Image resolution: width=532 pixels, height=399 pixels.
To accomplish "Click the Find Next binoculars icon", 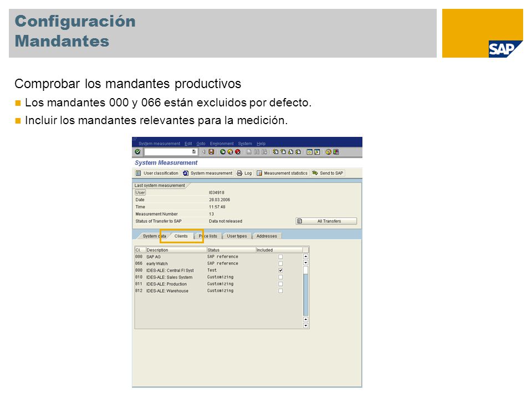I will 264,152.
